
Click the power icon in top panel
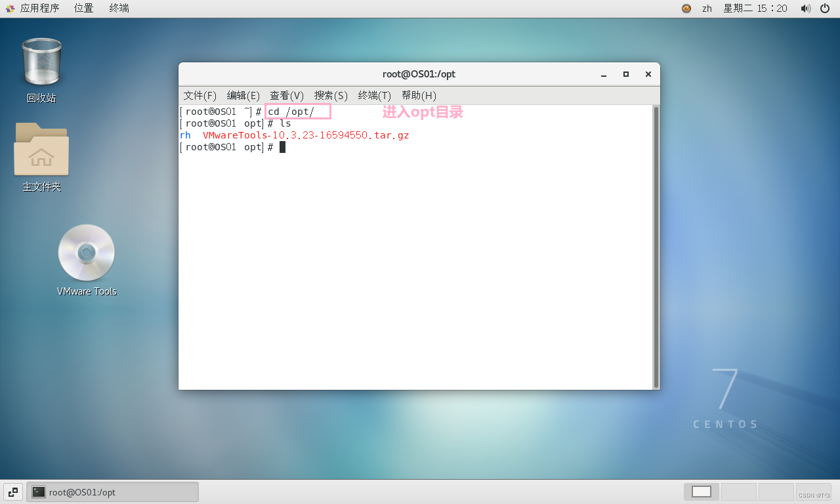tap(825, 9)
